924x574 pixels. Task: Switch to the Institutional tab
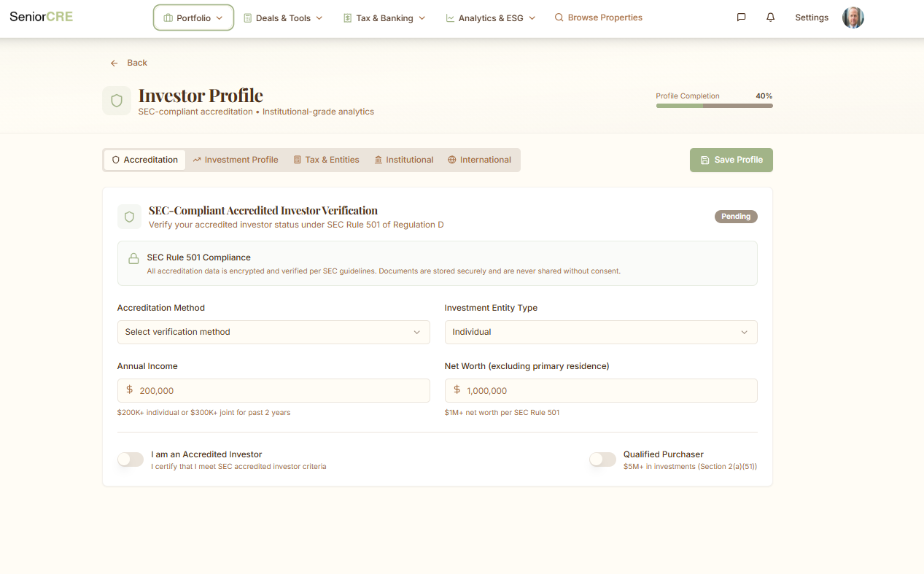[404, 160]
